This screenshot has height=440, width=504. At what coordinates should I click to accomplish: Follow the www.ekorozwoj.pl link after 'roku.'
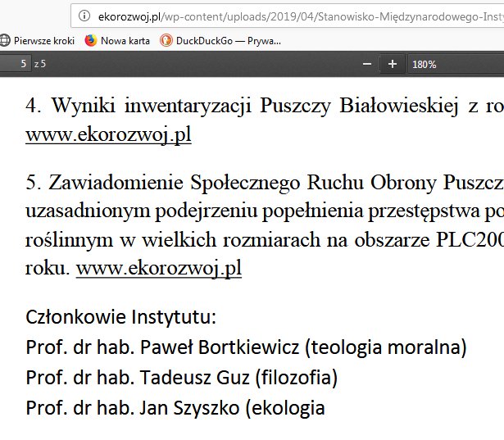click(159, 268)
